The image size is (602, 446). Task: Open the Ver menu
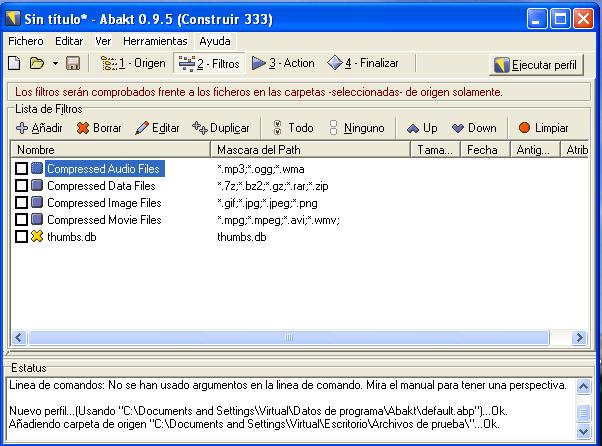click(103, 41)
